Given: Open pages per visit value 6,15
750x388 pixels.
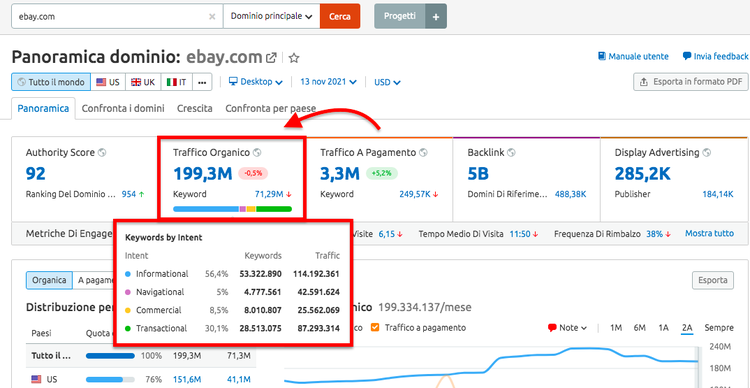Looking at the screenshot, I should 387,234.
